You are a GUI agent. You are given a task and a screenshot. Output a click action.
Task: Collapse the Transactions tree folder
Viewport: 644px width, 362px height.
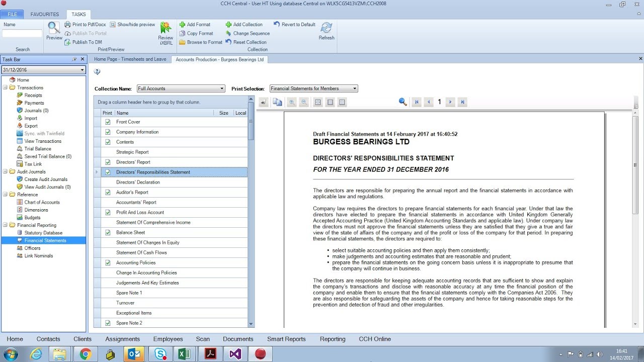point(5,87)
